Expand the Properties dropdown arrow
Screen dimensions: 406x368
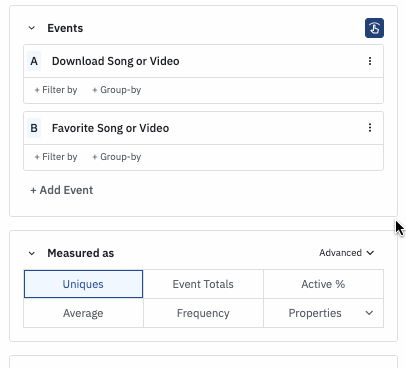click(369, 313)
